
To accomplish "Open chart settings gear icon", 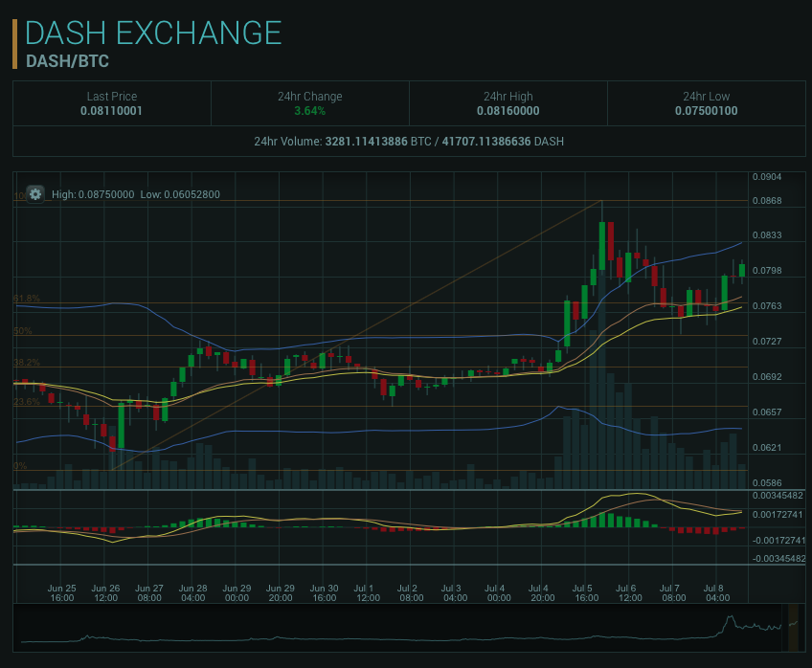I will click(x=35, y=194).
